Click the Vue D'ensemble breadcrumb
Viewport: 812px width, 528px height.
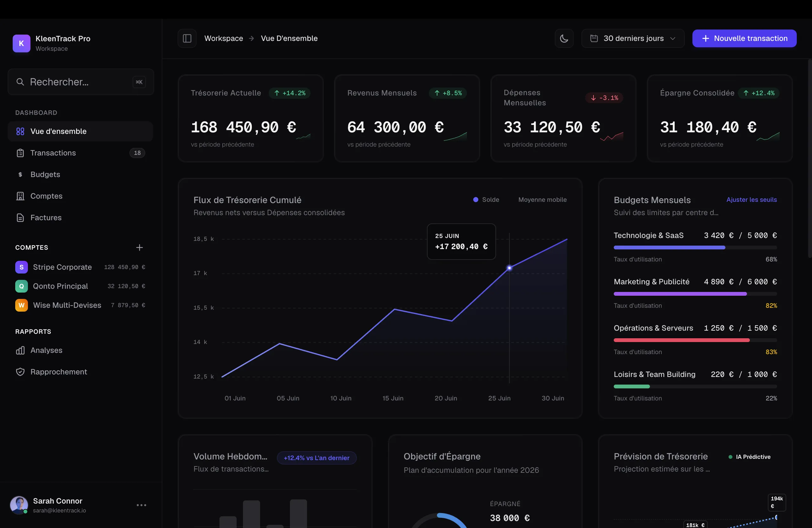click(x=289, y=38)
